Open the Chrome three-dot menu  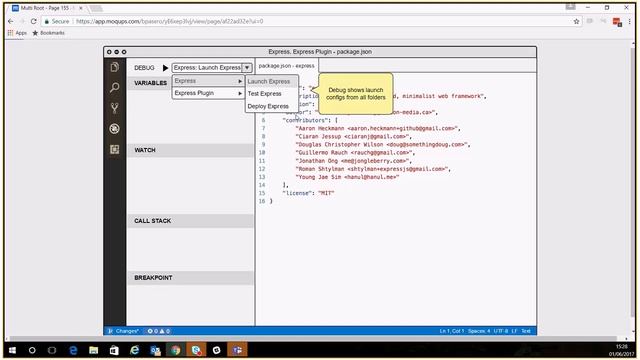click(x=629, y=21)
